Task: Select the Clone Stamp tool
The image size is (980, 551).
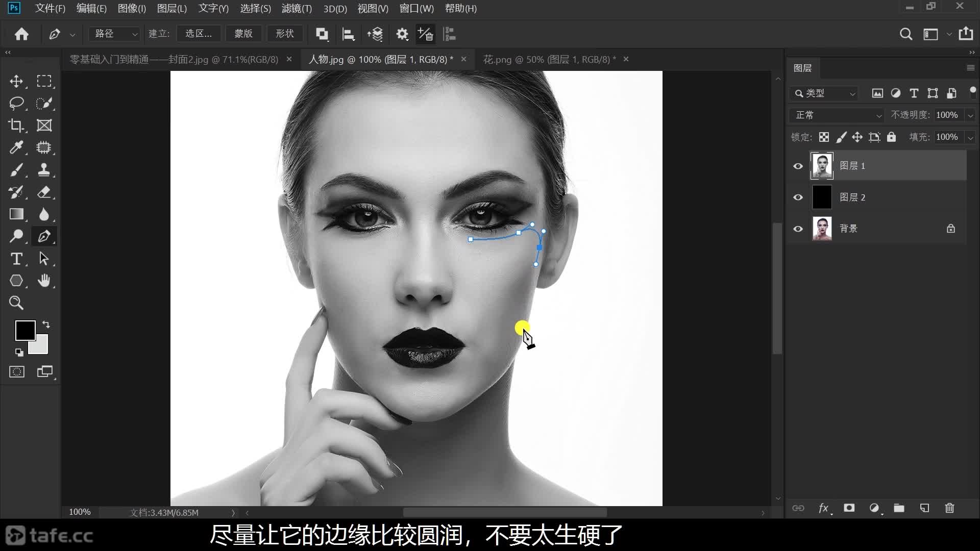Action: pyautogui.click(x=44, y=170)
